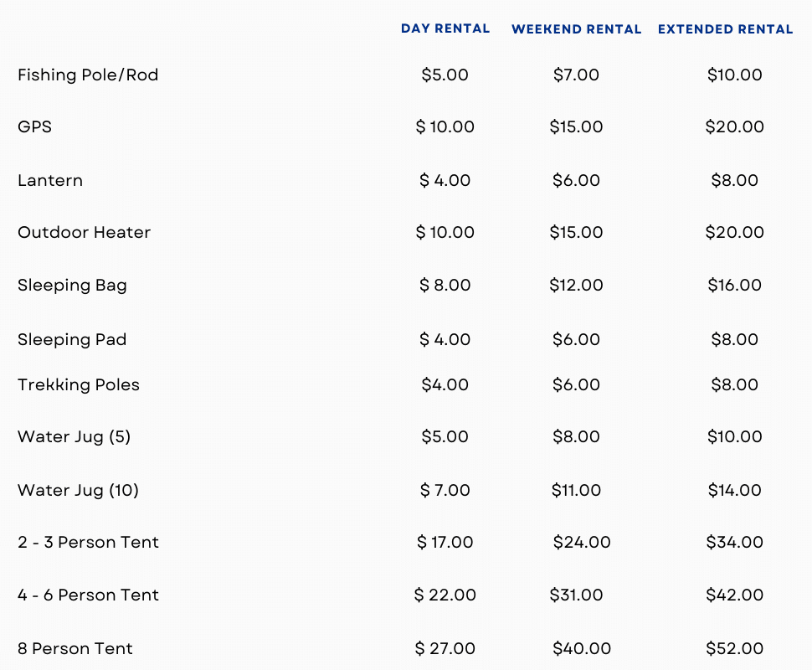812x670 pixels.
Task: Select the Lantern row label
Action: [50, 180]
